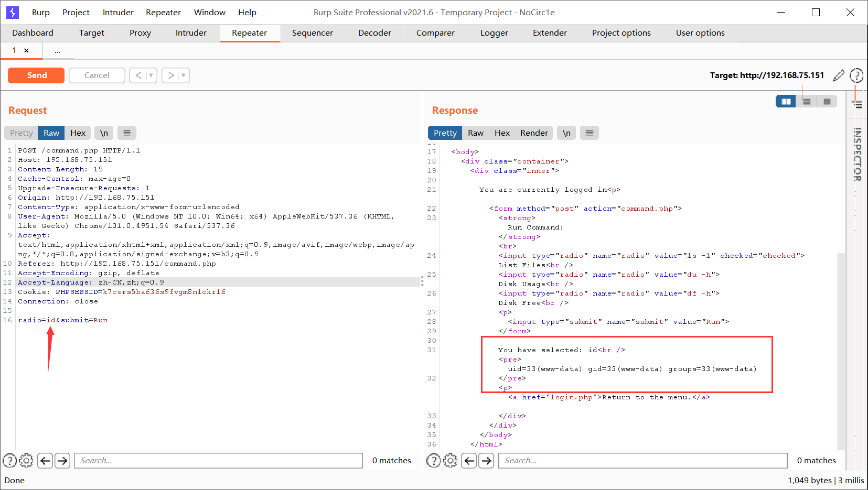Switch request view to Pretty
The height and width of the screenshot is (490, 868).
pos(22,133)
